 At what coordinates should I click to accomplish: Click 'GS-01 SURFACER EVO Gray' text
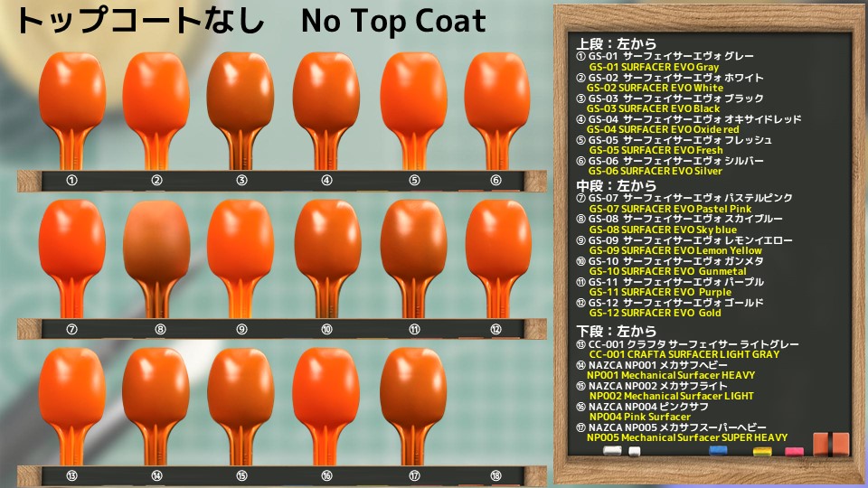[654, 67]
